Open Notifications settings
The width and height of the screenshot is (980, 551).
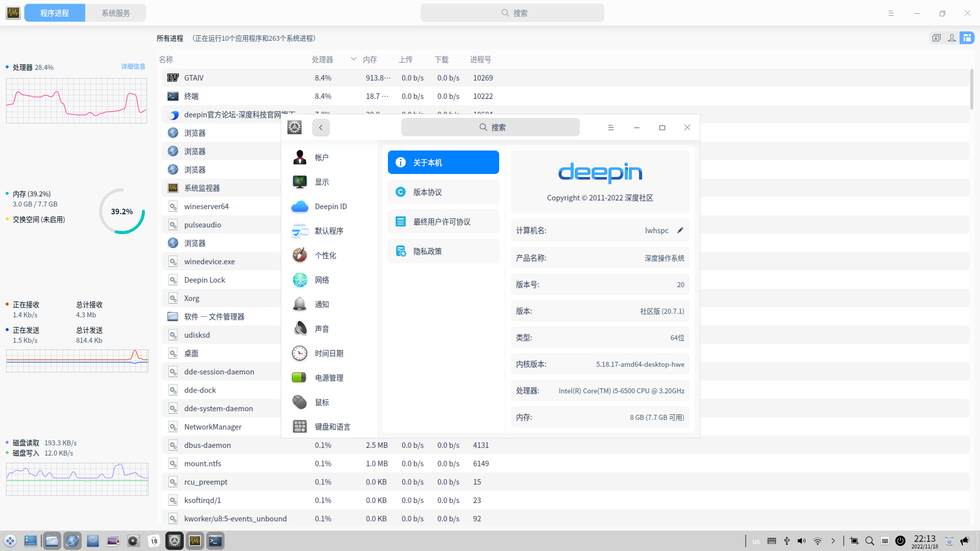322,304
